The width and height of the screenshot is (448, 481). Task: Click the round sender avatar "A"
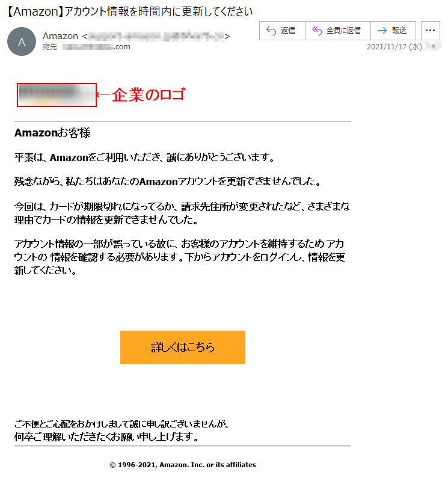pyautogui.click(x=22, y=41)
